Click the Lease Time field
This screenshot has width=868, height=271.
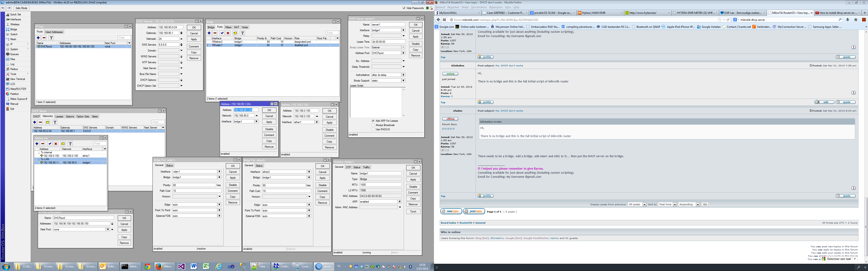[x=388, y=42]
